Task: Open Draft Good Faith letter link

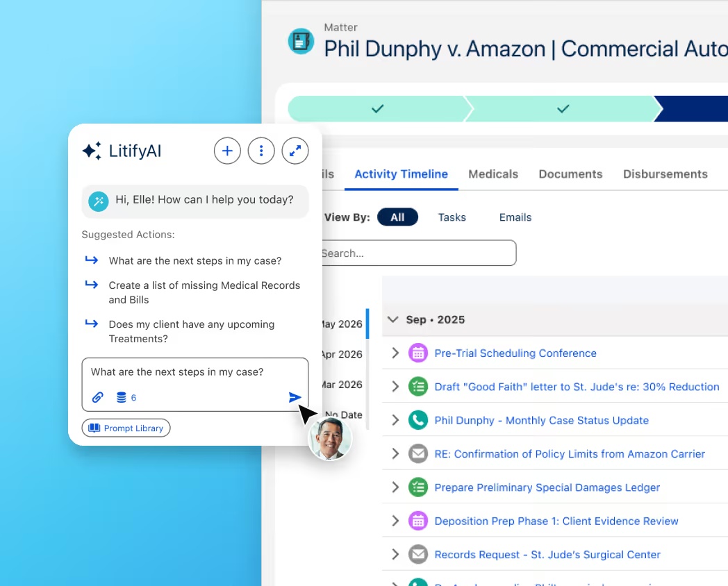Action: point(577,387)
